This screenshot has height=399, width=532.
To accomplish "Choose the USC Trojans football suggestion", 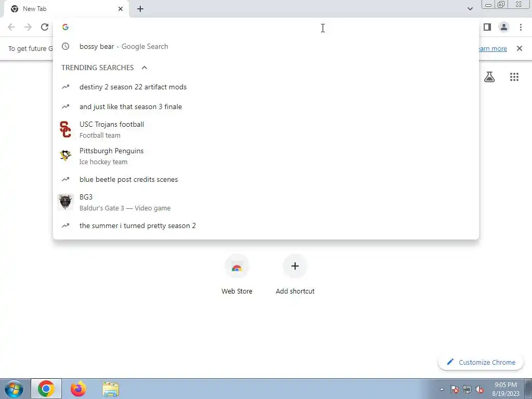I will [266, 129].
